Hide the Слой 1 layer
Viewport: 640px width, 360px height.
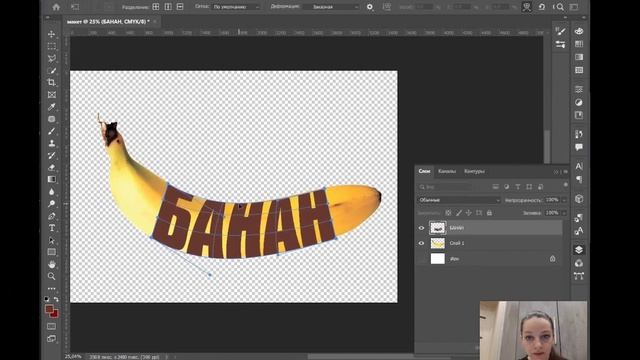421,243
